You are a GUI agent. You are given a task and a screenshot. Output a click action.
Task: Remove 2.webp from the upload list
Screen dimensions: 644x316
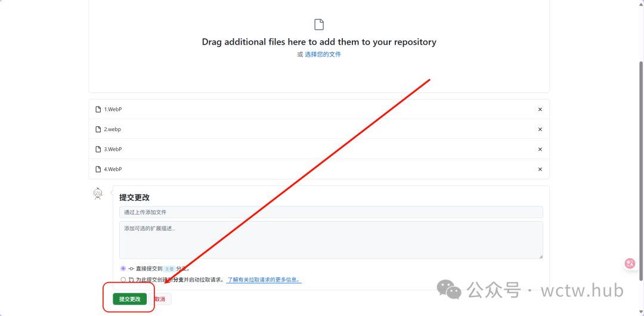click(x=540, y=129)
